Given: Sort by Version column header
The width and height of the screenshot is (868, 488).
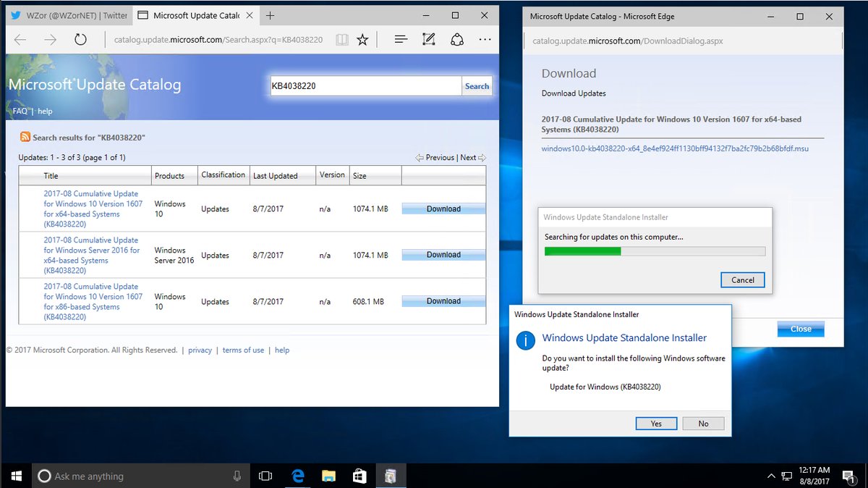Looking at the screenshot, I should [332, 175].
